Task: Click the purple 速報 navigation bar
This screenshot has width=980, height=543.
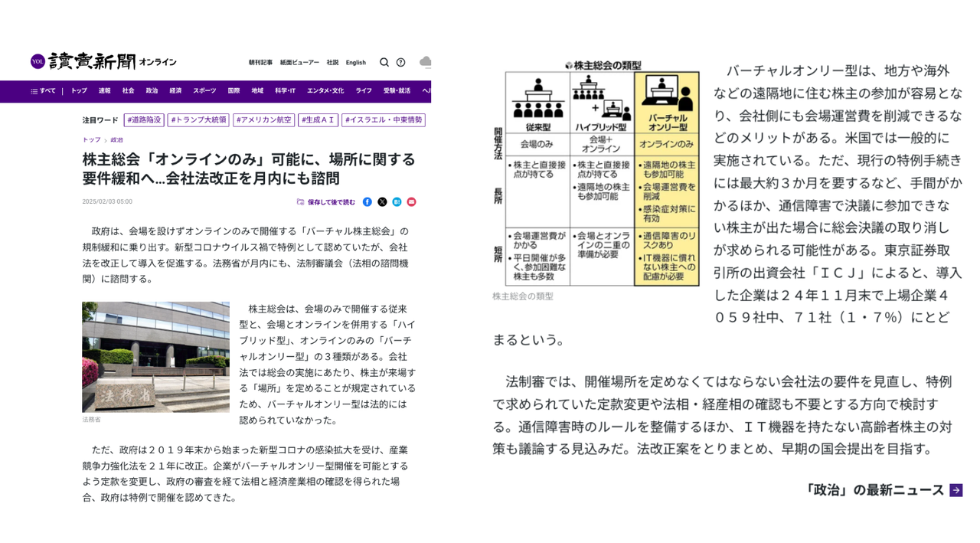Action: (106, 90)
